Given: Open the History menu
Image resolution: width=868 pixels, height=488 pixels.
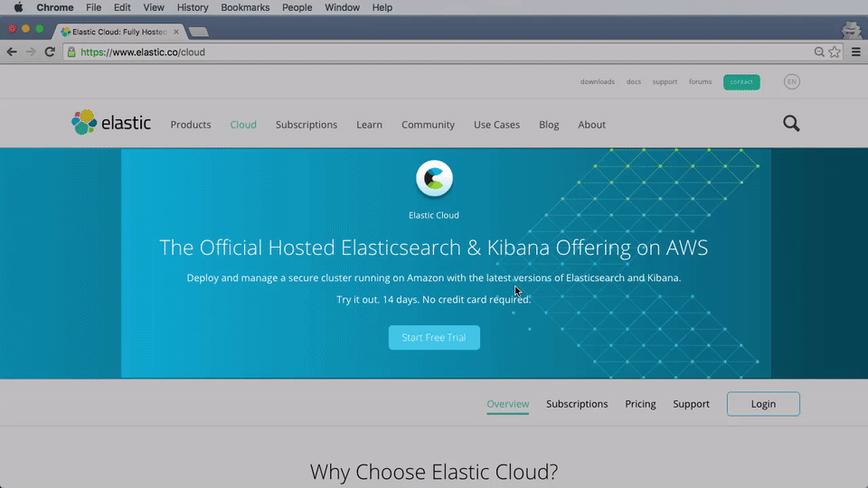Looking at the screenshot, I should [193, 7].
